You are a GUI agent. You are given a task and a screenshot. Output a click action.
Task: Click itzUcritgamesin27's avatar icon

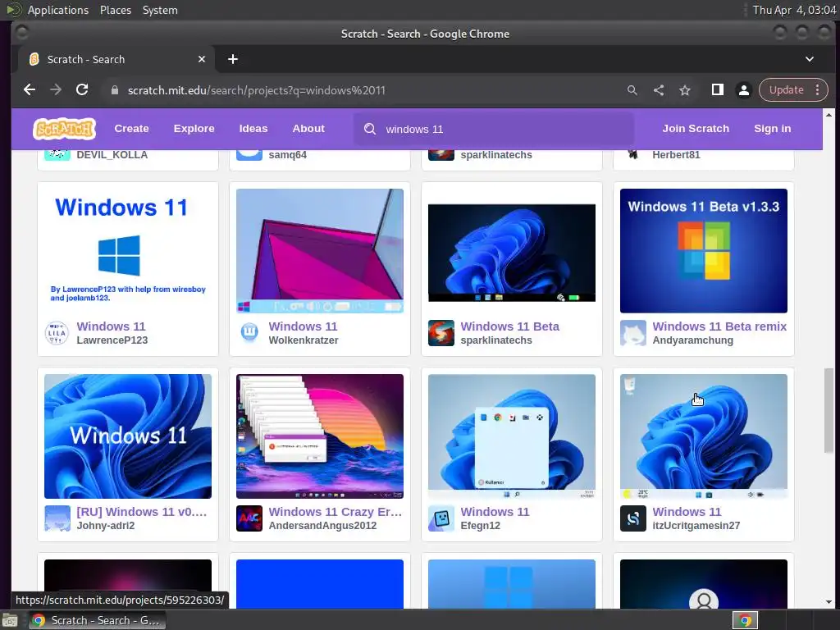(x=633, y=518)
